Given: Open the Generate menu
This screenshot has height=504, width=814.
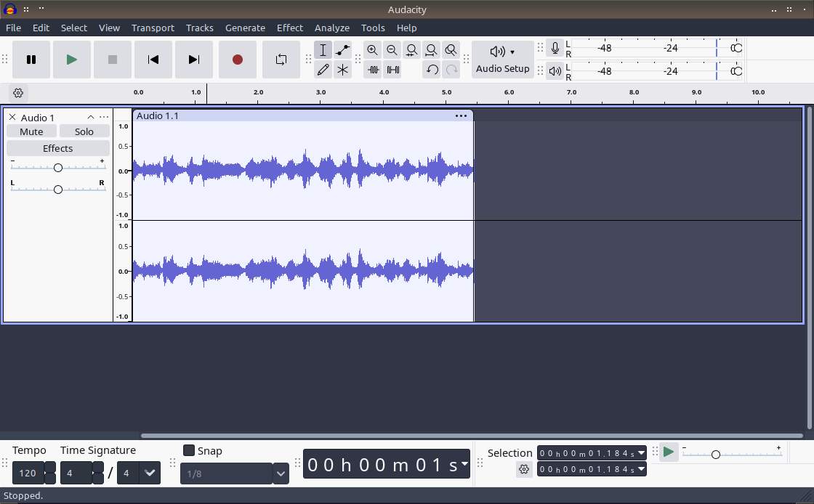Looking at the screenshot, I should 245,28.
